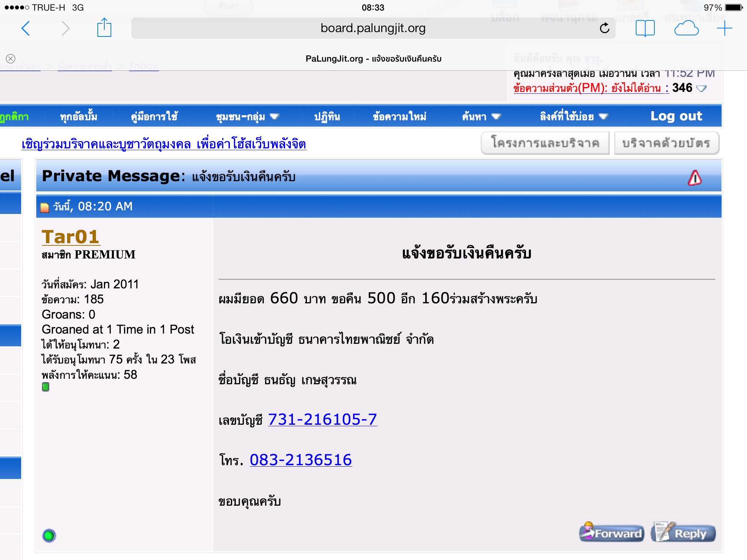
Task: Click the phone number 083-2136516 link
Action: click(301, 460)
